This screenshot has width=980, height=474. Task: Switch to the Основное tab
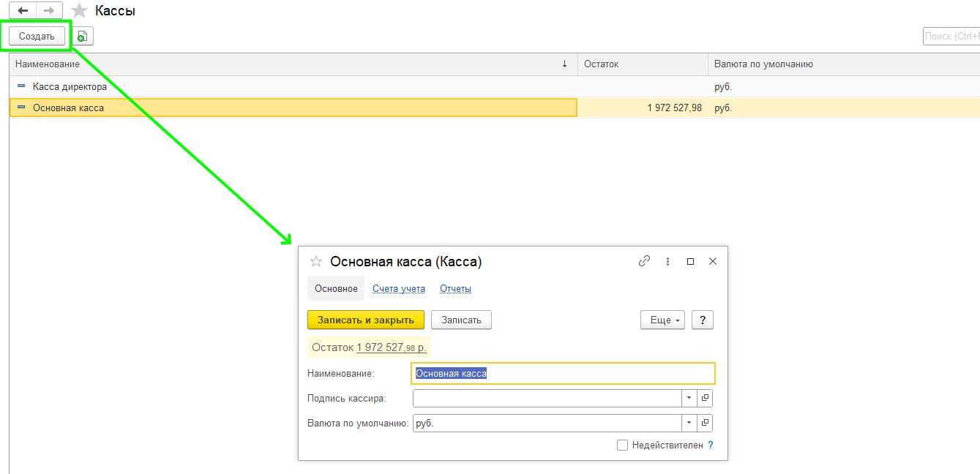(336, 288)
